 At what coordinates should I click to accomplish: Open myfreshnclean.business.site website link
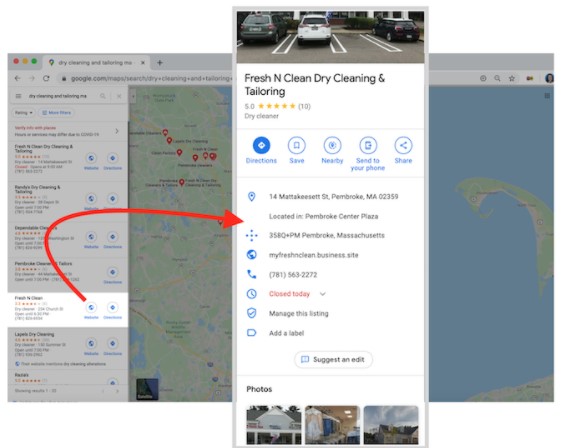[x=314, y=255]
